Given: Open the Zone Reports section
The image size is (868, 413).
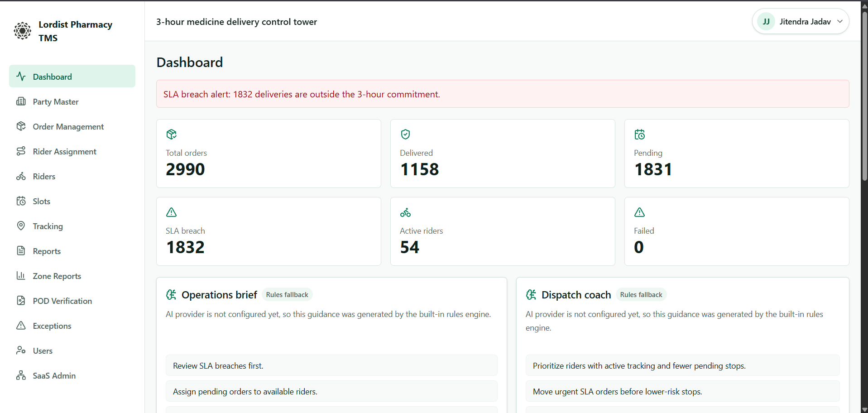Looking at the screenshot, I should click(72, 276).
